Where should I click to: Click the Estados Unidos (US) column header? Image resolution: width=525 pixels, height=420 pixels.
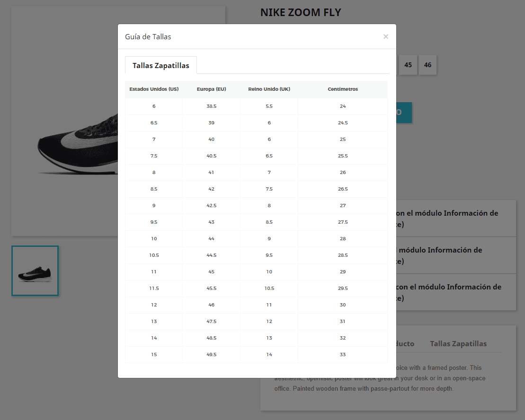tap(154, 89)
